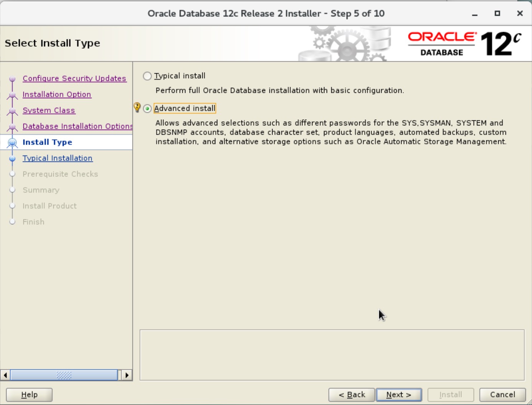
Task: Click the sidebar horizontal scrollbar thumb
Action: click(64, 375)
